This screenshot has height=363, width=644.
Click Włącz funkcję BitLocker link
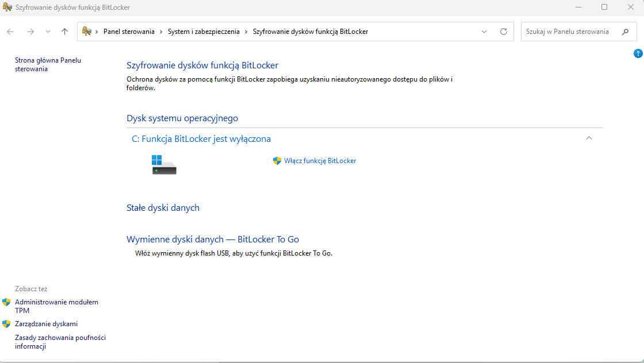pyautogui.click(x=320, y=161)
